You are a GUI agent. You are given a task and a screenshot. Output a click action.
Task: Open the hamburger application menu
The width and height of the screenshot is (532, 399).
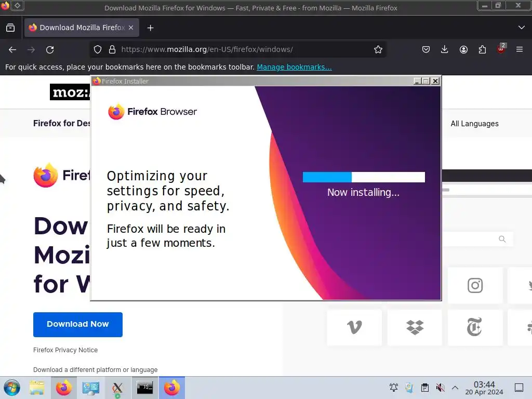[x=520, y=49]
